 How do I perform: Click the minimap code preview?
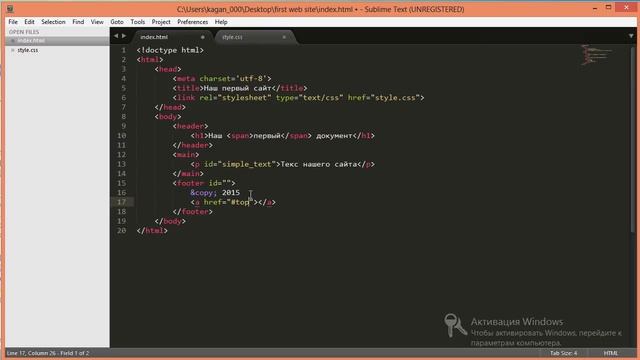tap(596, 54)
